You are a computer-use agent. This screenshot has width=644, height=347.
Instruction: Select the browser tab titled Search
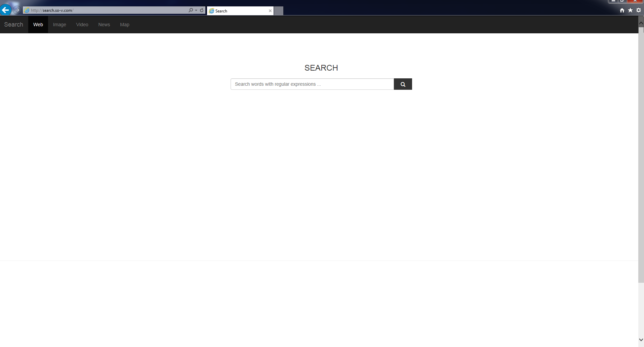[x=240, y=11]
